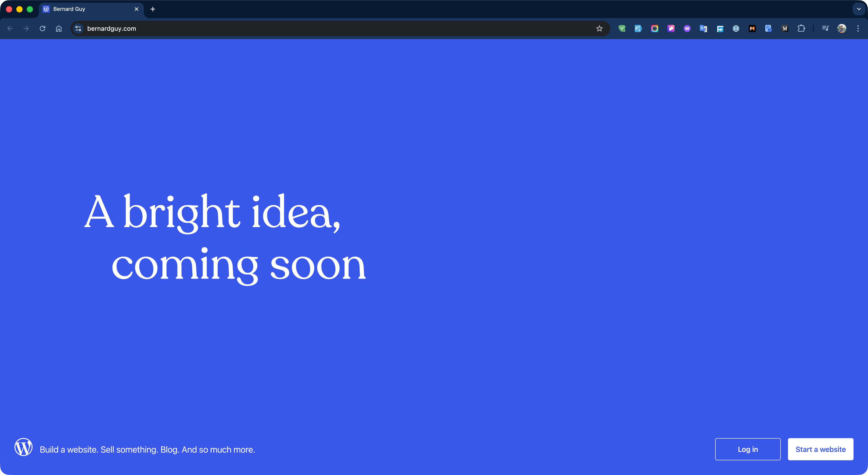
Task: Click the 1Password extension icon
Action: [736, 29]
